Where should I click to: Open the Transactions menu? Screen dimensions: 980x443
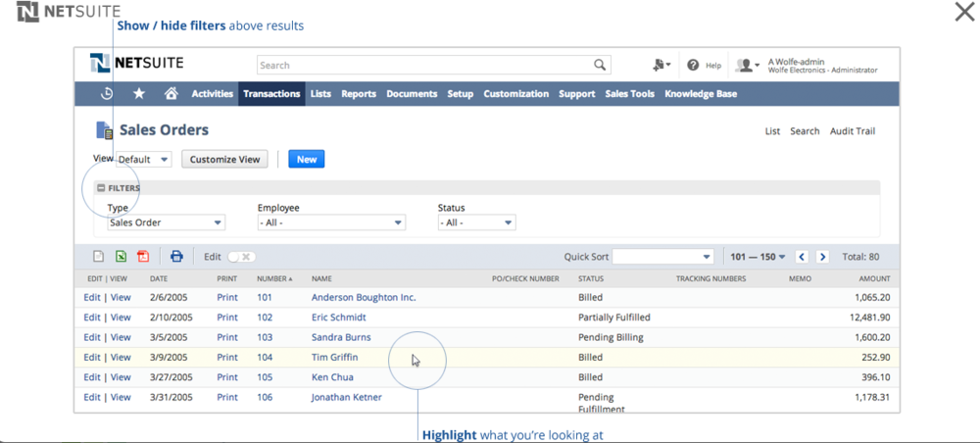[x=271, y=94]
